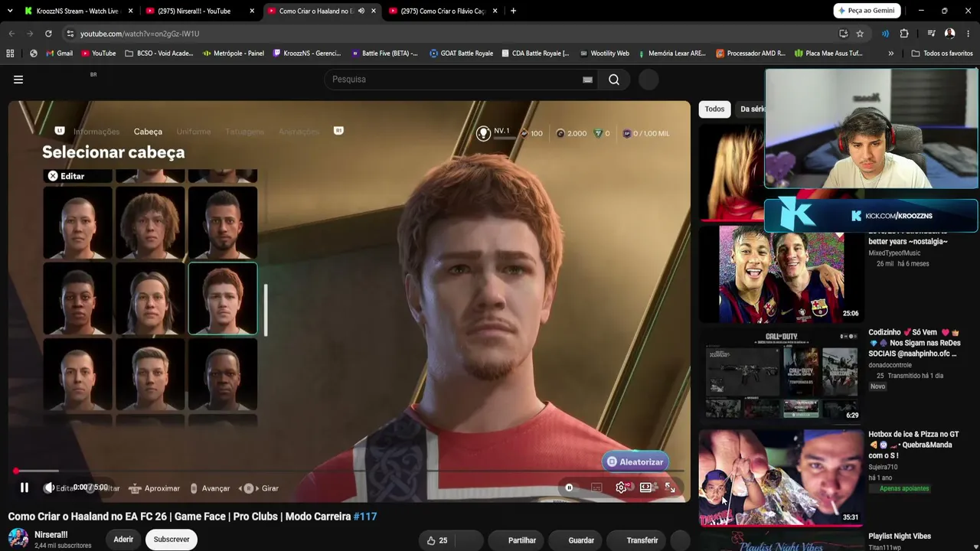Open the video player settings gear

tap(621, 487)
